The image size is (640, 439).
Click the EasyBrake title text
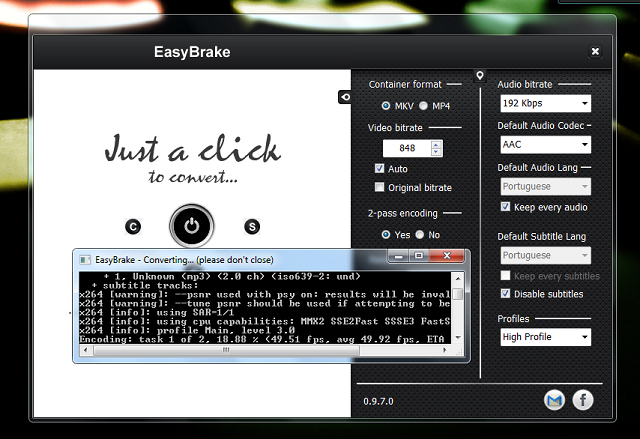click(x=192, y=52)
